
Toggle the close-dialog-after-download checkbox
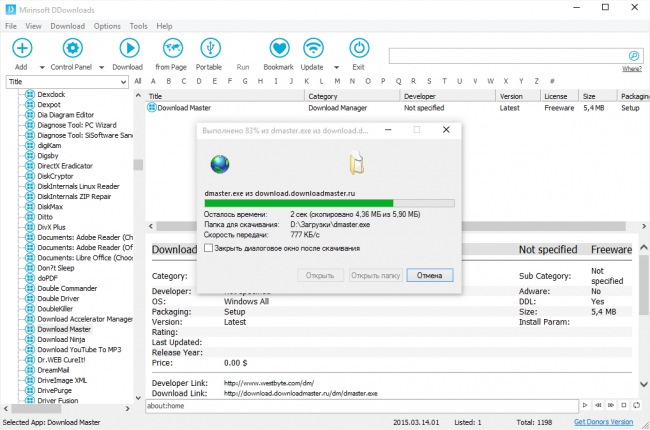click(x=209, y=248)
